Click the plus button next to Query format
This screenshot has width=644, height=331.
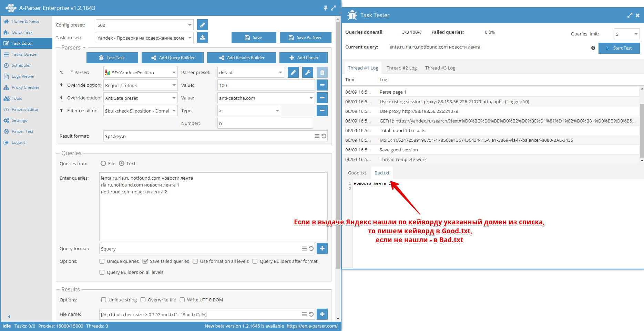(x=322, y=248)
